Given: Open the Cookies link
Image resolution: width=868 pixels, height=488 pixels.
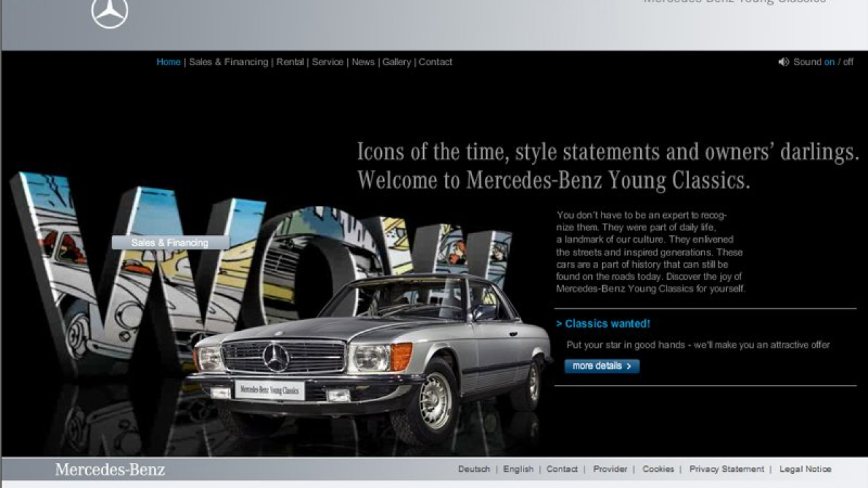Looking at the screenshot, I should [658, 469].
